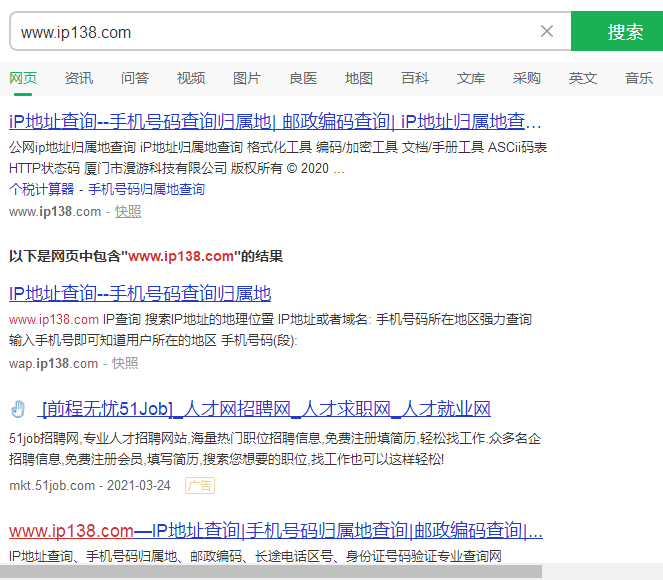The image size is (663, 580).
Task: Open the 良医 tab
Action: 303,78
